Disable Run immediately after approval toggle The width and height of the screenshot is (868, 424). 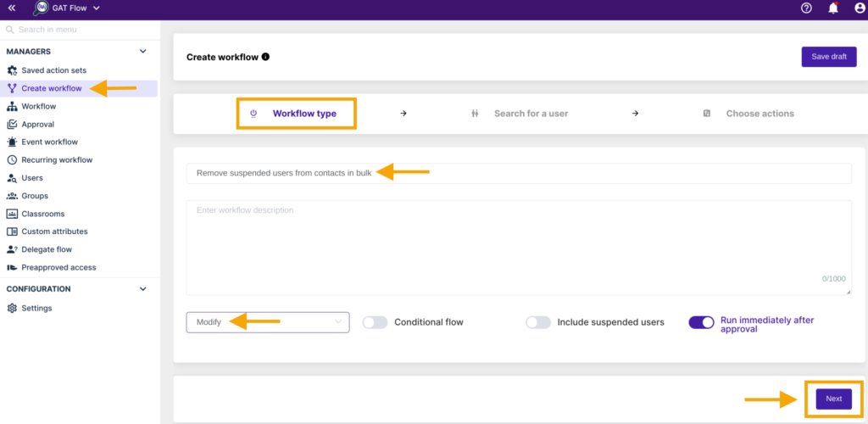click(x=701, y=322)
